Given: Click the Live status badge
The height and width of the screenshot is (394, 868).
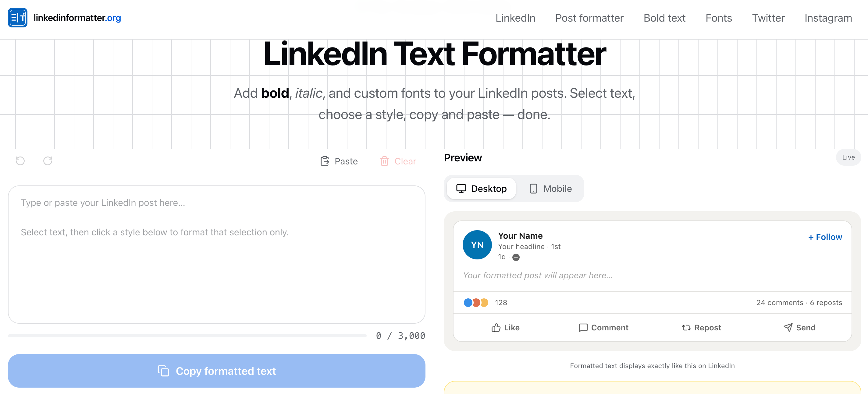Looking at the screenshot, I should click(x=848, y=157).
